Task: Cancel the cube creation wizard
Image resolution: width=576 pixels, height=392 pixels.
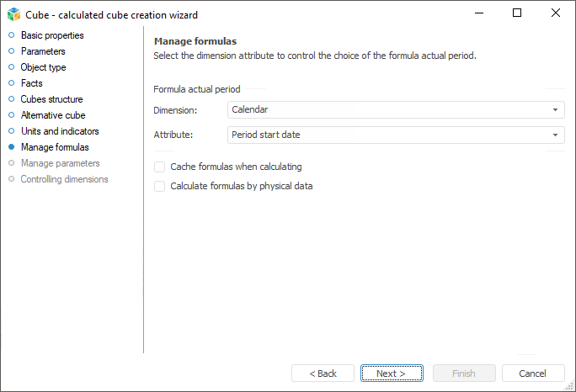Action: point(533,373)
